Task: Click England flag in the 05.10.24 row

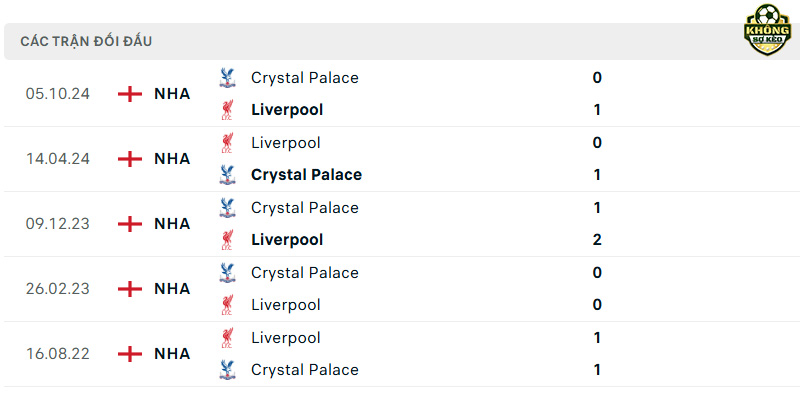Action: (130, 94)
